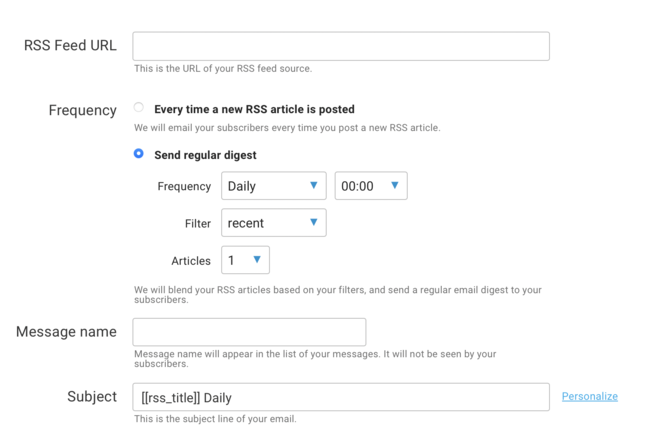Click the Frequency label beside the Daily dropdown

click(184, 186)
